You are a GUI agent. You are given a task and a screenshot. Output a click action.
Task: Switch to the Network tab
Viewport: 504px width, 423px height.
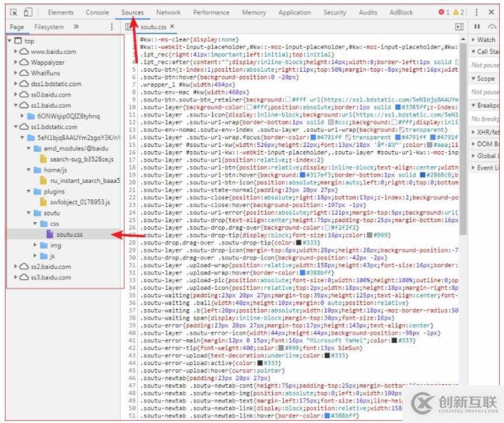[168, 12]
